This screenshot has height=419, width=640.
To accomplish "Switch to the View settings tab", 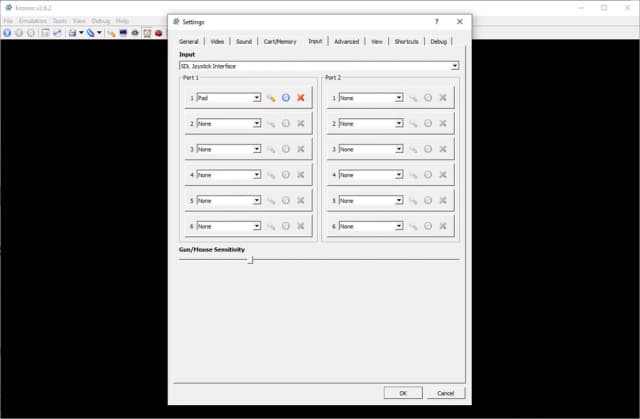I will tap(377, 42).
